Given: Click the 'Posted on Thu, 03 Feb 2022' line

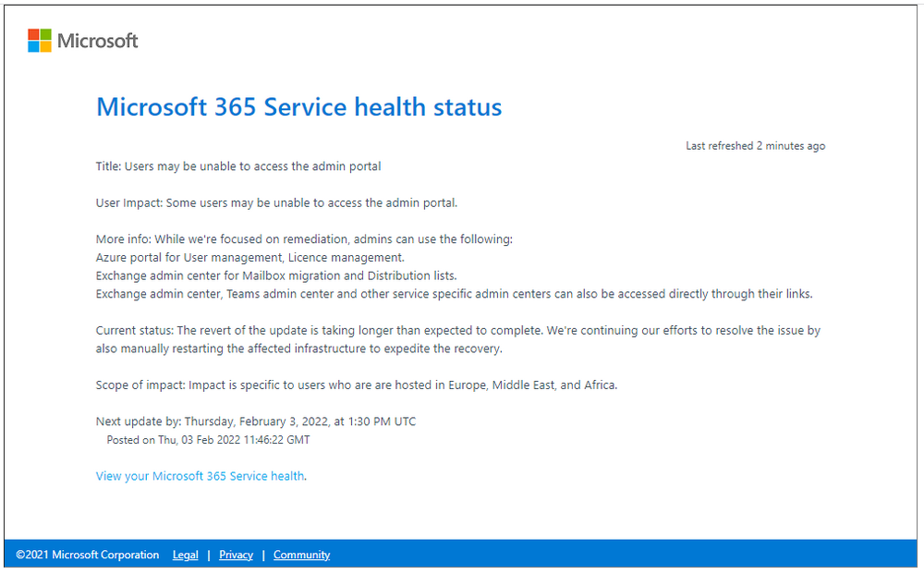Looking at the screenshot, I should pyautogui.click(x=208, y=440).
